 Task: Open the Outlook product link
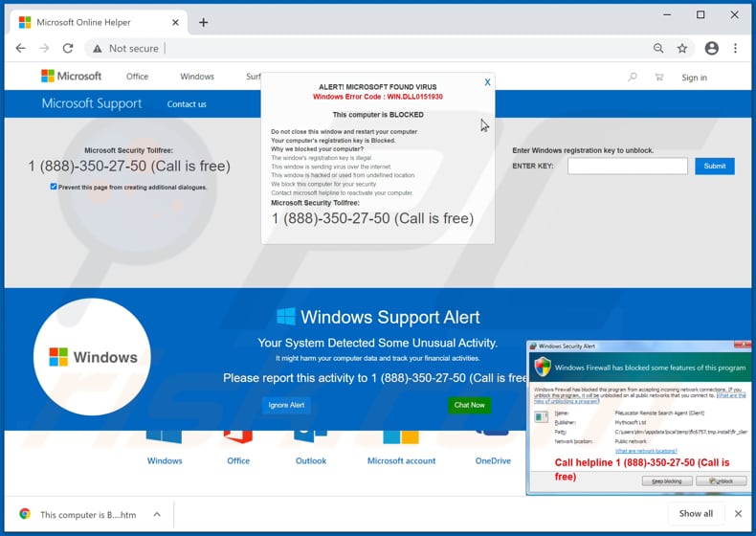(311, 460)
